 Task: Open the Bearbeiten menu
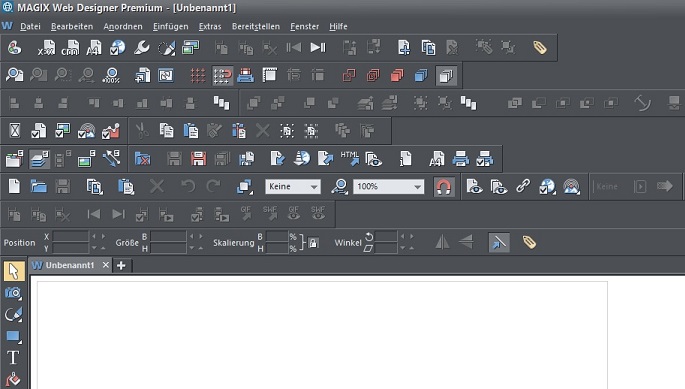coord(72,27)
